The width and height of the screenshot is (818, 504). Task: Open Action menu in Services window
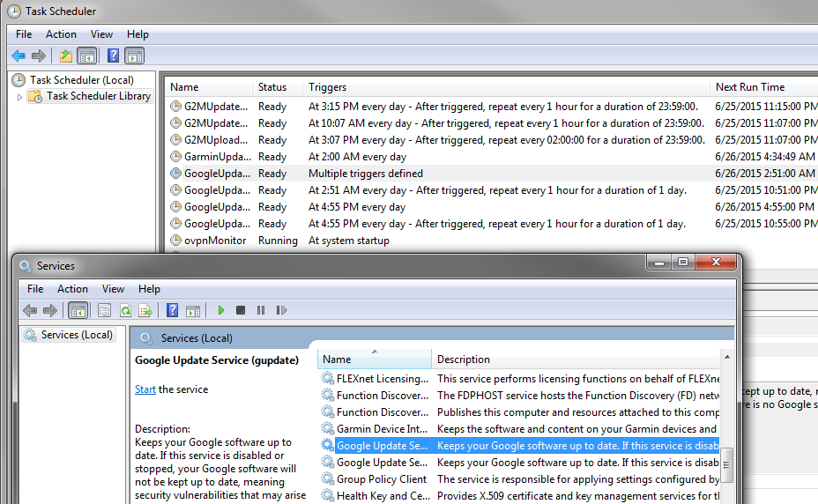(x=72, y=289)
